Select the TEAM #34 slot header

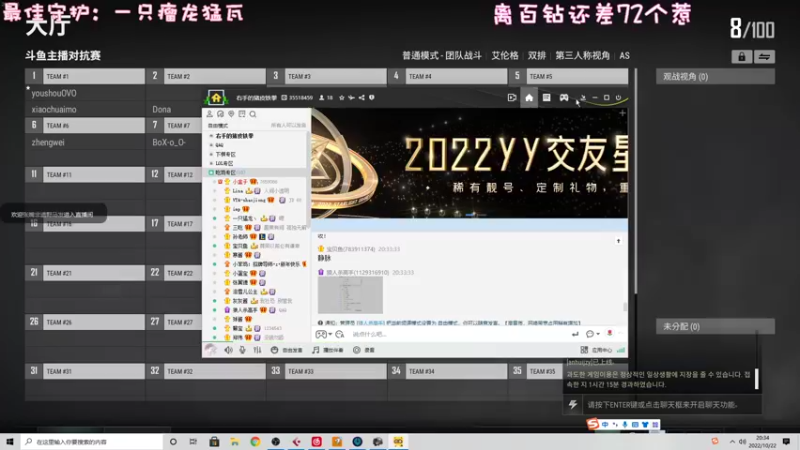tap(447, 371)
